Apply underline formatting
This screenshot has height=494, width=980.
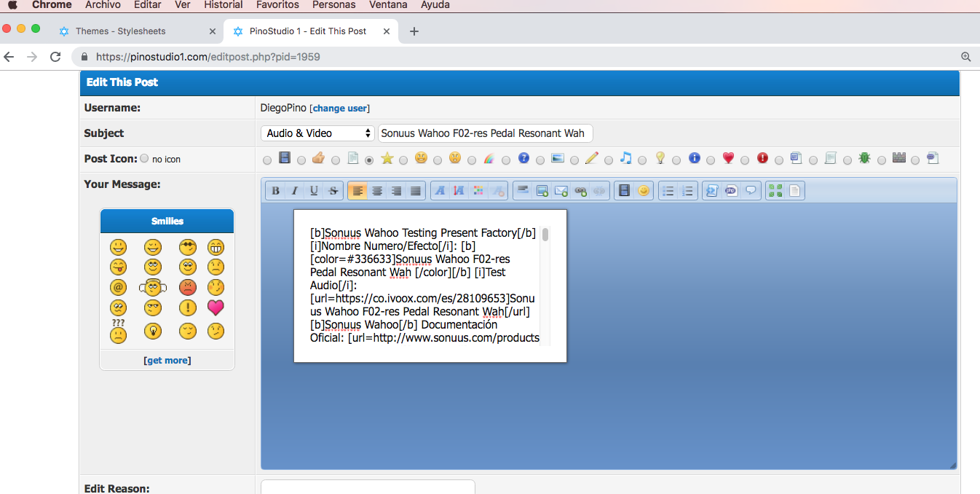click(x=314, y=191)
